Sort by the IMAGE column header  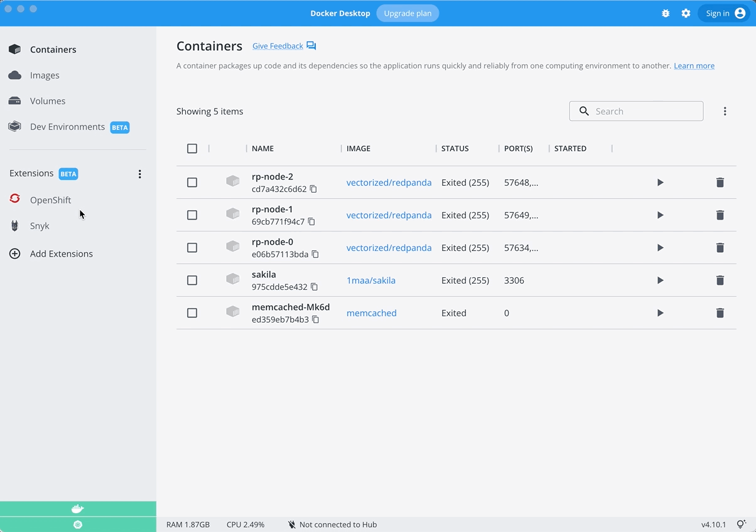[359, 149]
